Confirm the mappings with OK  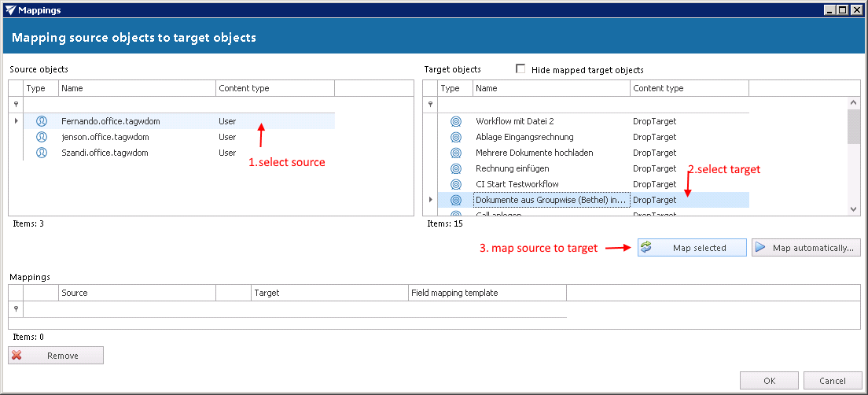[769, 381]
